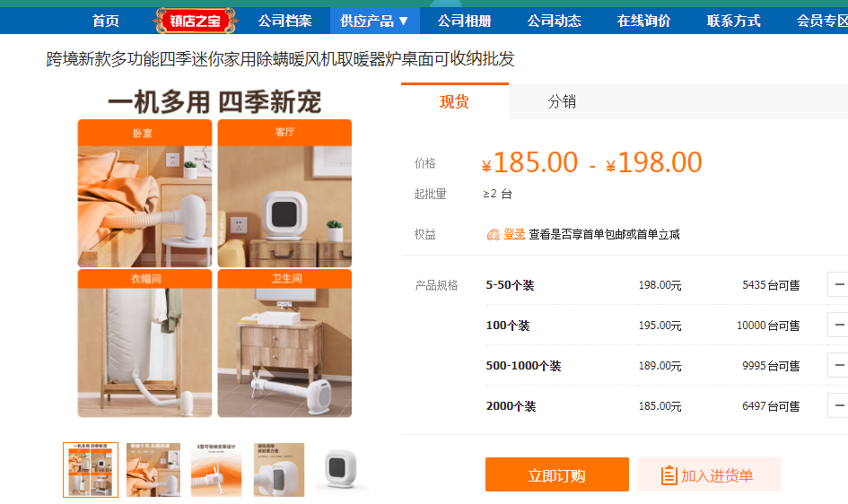Click the 立即订购 button
Viewport: 848px width, 504px height.
click(x=557, y=474)
